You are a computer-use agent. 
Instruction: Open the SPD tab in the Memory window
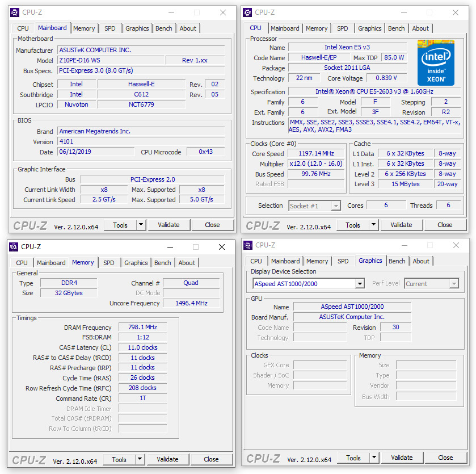[109, 263]
